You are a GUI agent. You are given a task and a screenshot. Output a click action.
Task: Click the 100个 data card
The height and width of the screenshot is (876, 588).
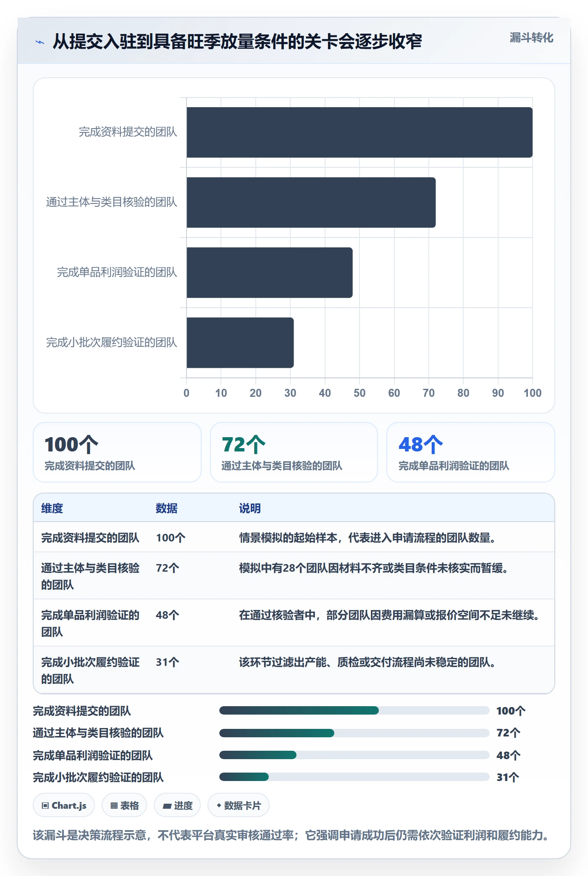pos(117,452)
